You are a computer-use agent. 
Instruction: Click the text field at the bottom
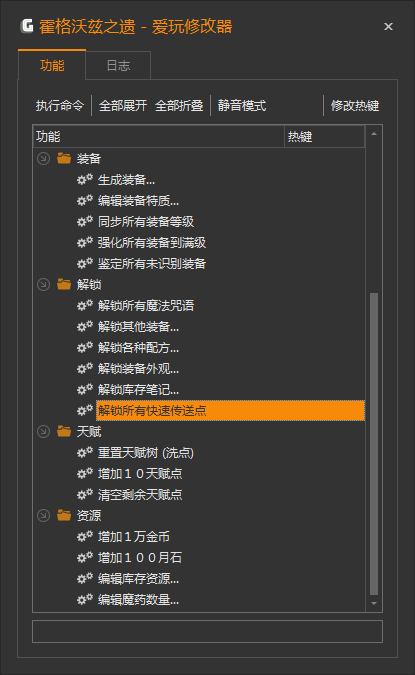coord(207,631)
